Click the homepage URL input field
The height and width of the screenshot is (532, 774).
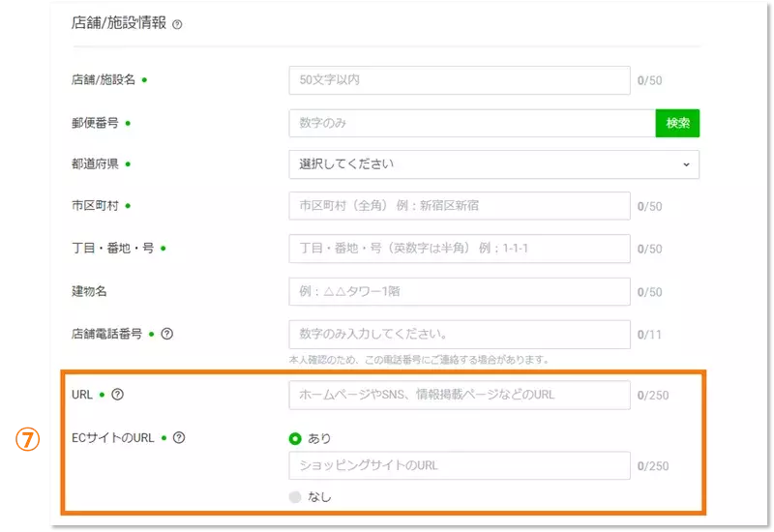pyautogui.click(x=460, y=395)
